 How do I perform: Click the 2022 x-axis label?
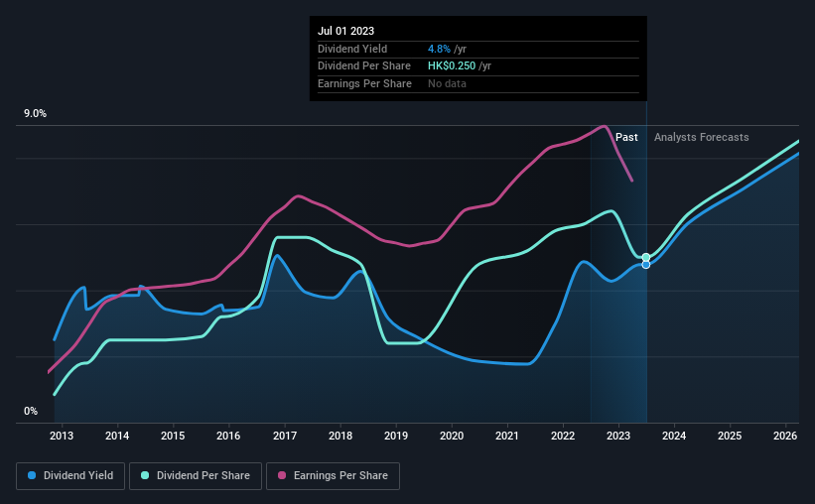[x=563, y=436]
